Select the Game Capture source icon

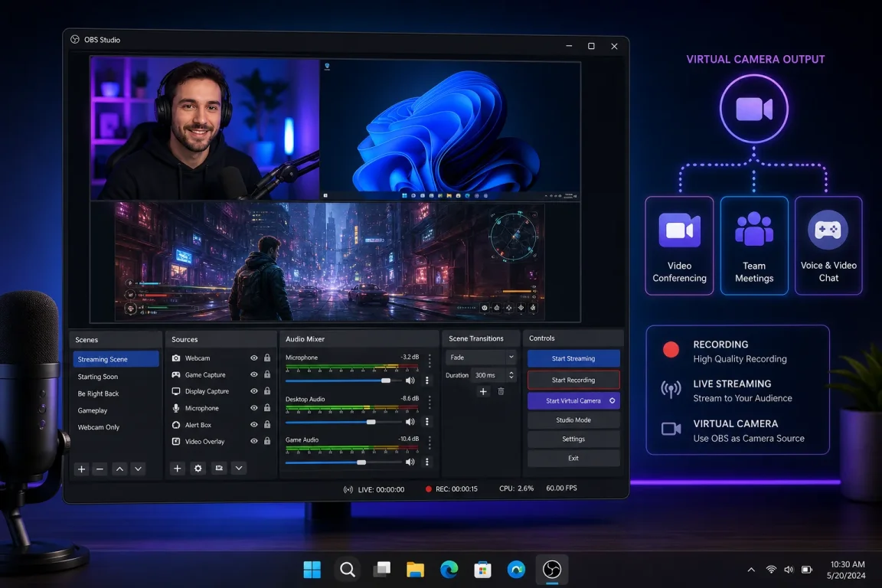(x=176, y=374)
